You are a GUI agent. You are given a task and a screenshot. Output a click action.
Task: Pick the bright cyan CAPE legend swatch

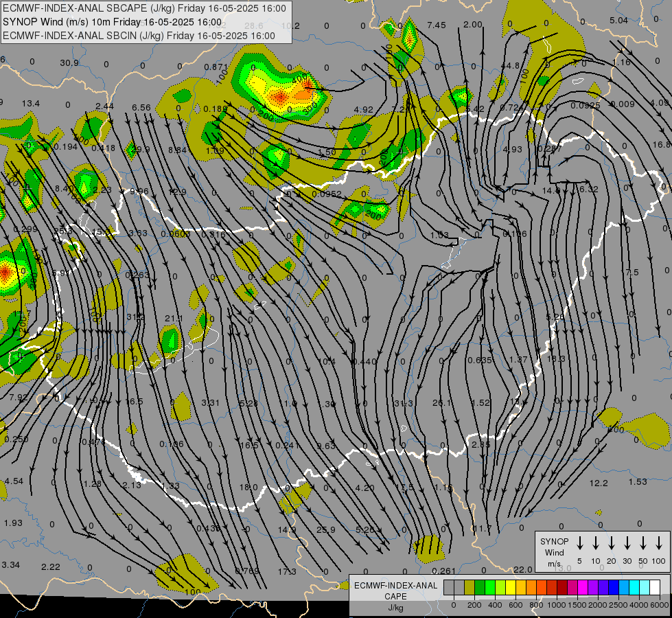tap(634, 587)
